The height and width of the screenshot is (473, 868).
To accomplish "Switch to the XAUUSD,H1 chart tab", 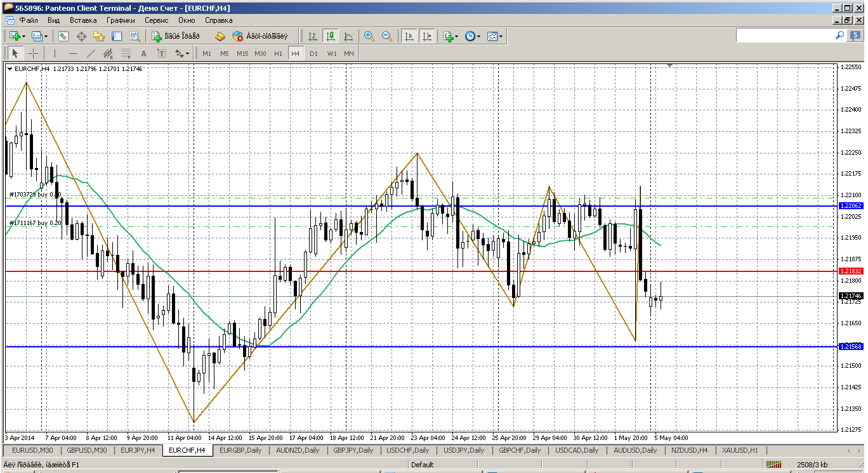I will click(739, 450).
